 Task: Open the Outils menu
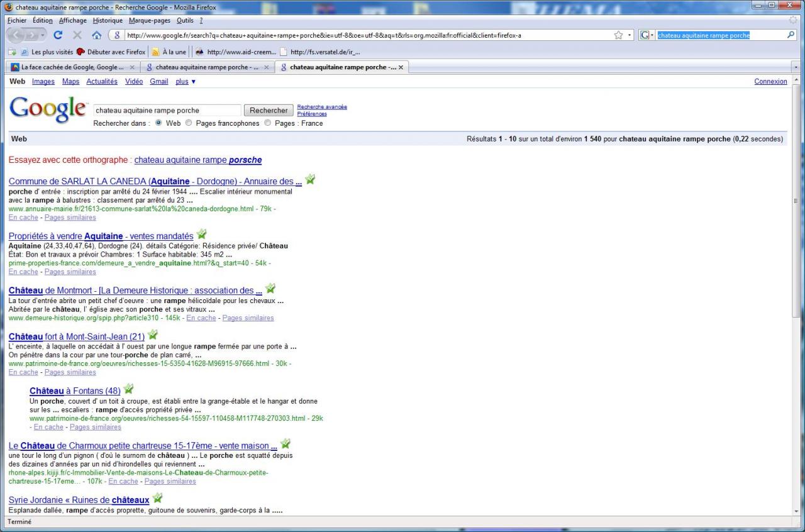point(185,20)
